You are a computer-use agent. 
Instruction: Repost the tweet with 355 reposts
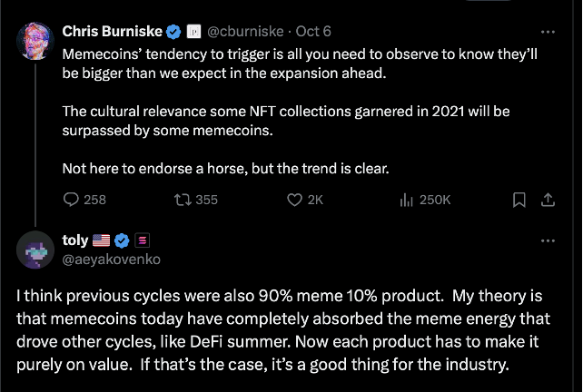click(x=180, y=200)
